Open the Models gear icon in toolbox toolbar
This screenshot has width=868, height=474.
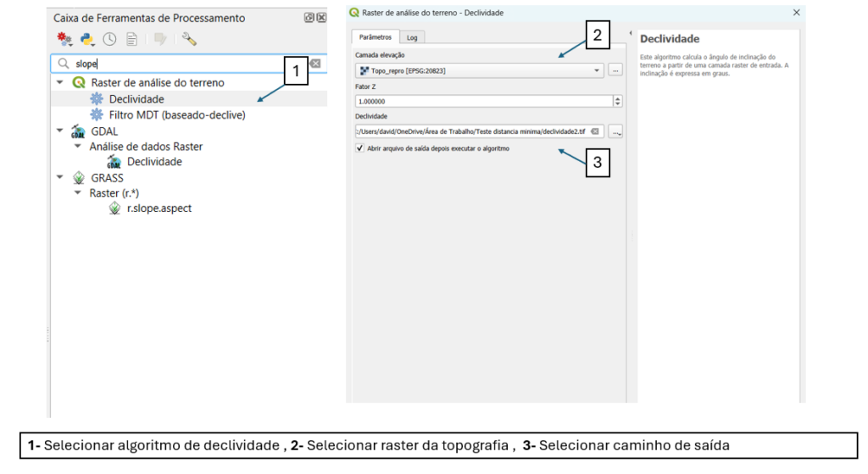coord(64,39)
